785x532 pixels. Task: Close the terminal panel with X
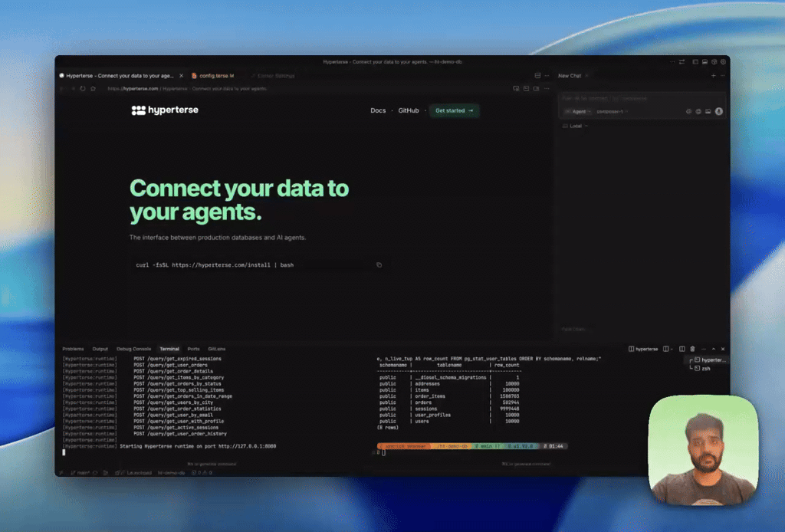723,349
